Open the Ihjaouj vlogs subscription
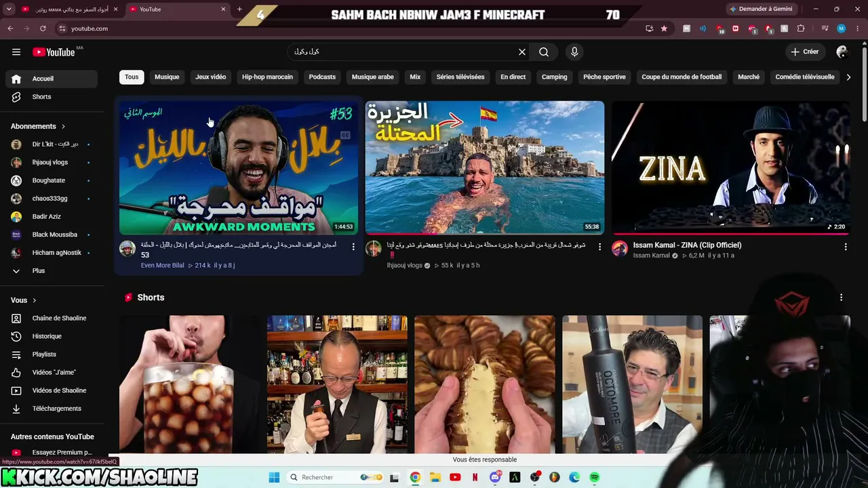This screenshot has height=488, width=868. [52, 163]
